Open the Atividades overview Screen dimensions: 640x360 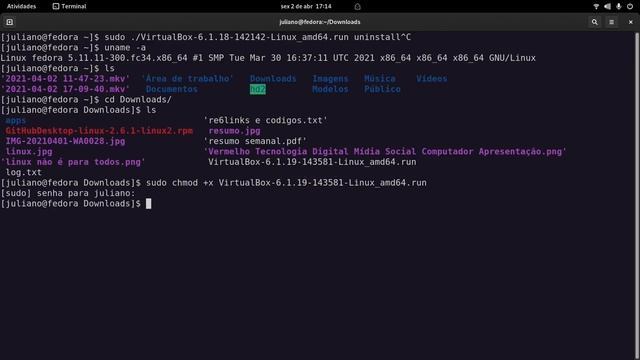click(x=21, y=6)
